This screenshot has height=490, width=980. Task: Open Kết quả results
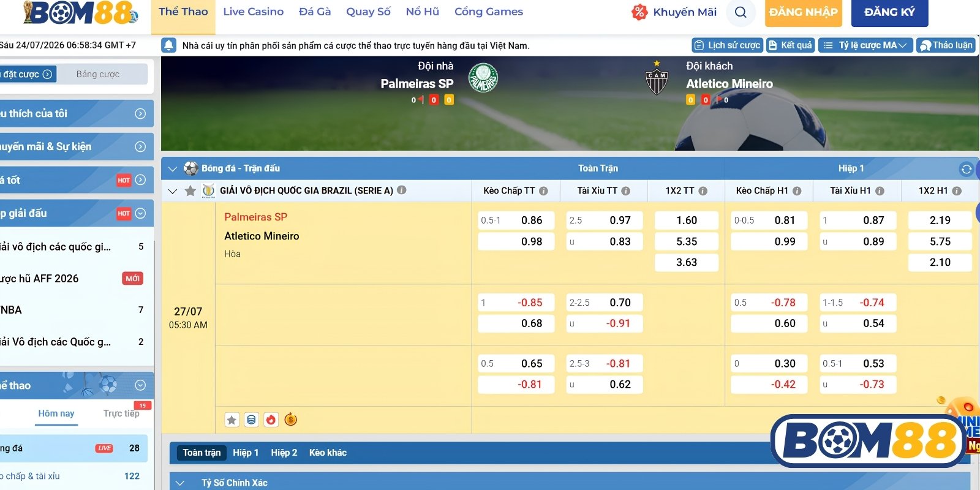[790, 45]
